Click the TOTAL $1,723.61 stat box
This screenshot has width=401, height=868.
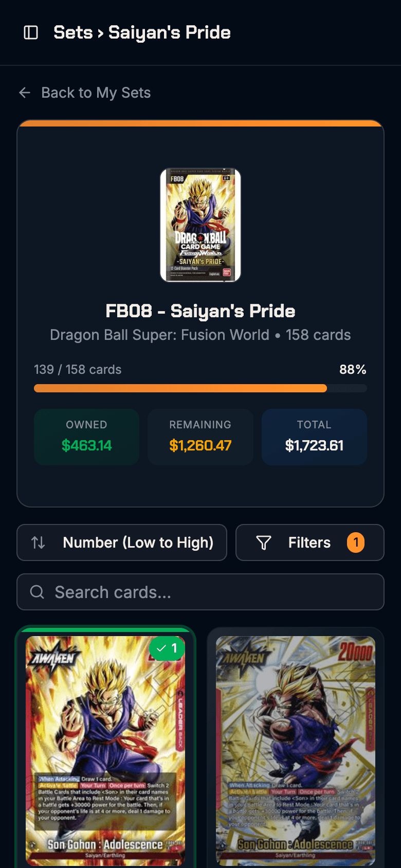[x=314, y=437]
